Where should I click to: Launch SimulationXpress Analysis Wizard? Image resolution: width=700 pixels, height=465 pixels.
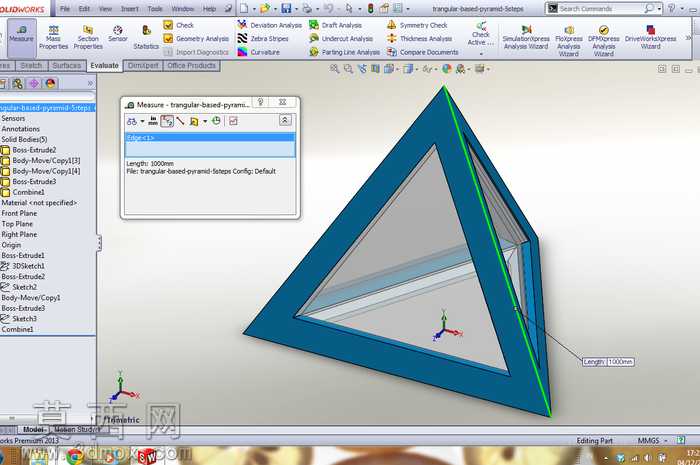[x=526, y=37]
